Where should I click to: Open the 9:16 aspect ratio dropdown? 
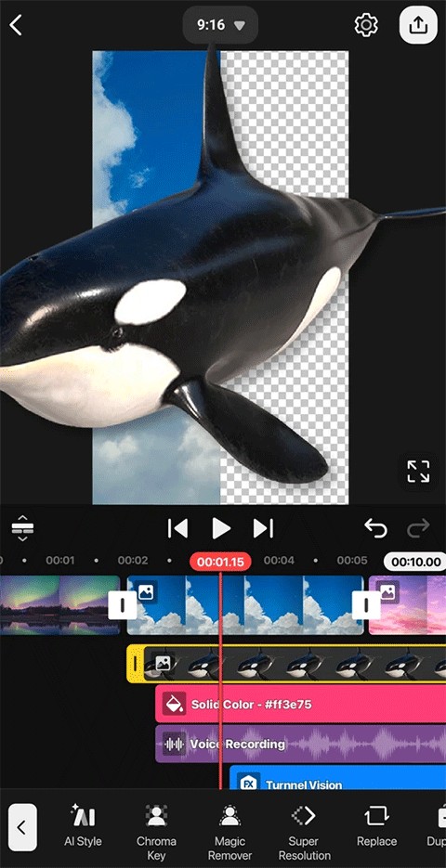[220, 25]
